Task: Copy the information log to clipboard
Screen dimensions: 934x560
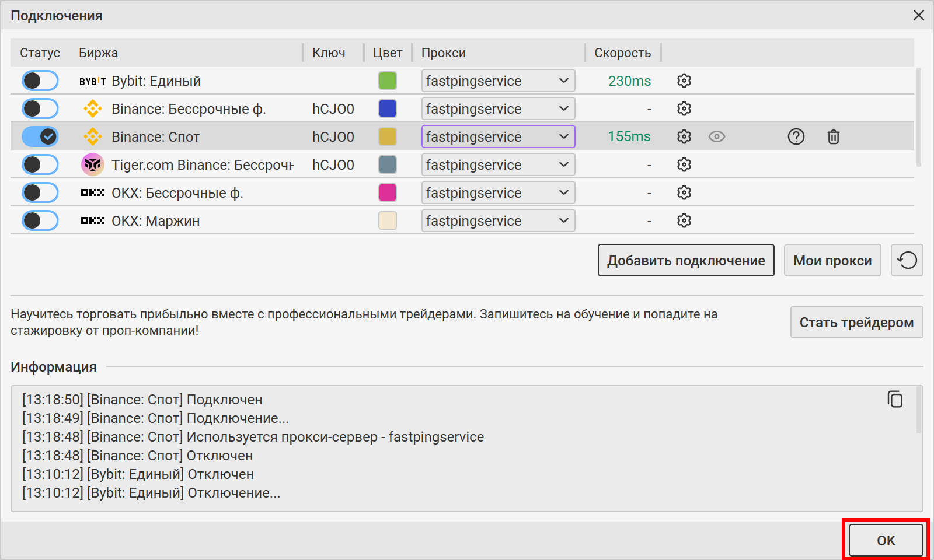Action: pyautogui.click(x=895, y=399)
